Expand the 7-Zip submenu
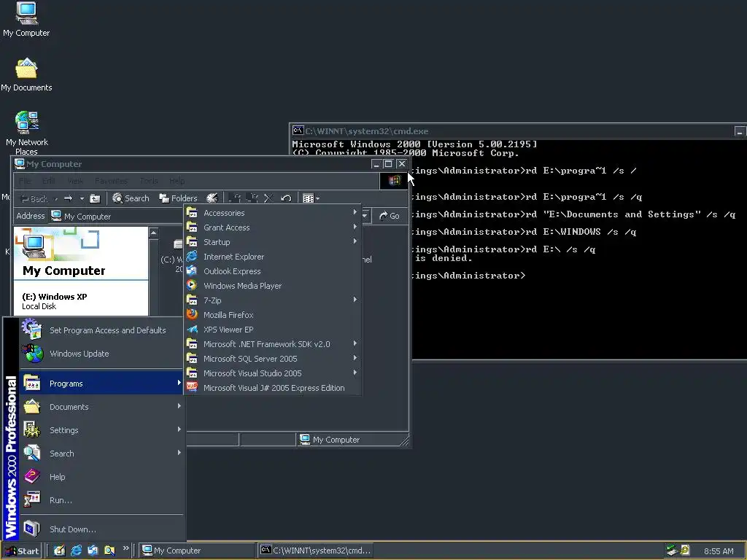The width and height of the screenshot is (747, 560). [x=272, y=300]
